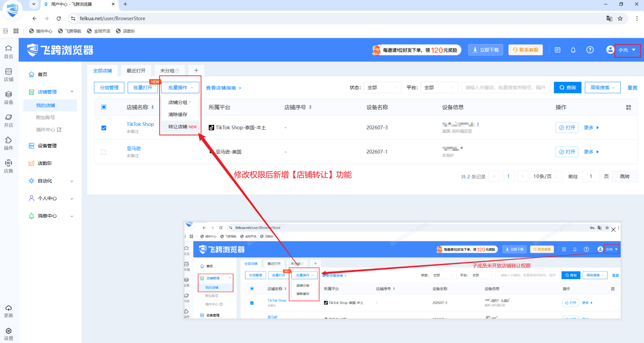644x343 pixels.
Task: Collapse the 店铺管理 menu section
Action: pos(72,92)
